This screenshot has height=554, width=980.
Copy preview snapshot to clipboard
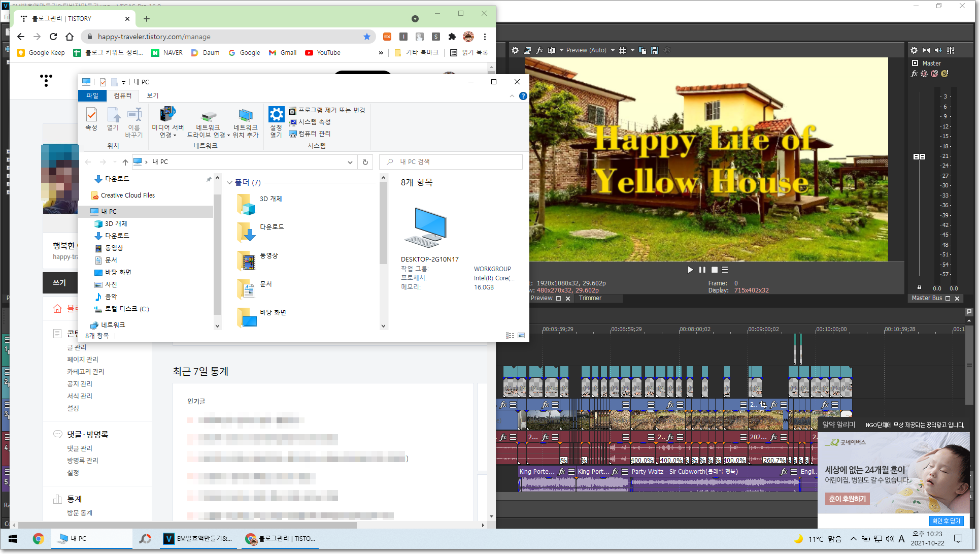click(x=643, y=50)
